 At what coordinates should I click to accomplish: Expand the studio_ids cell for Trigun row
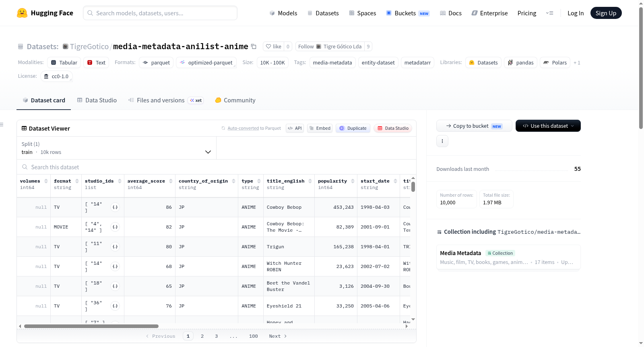click(x=115, y=247)
